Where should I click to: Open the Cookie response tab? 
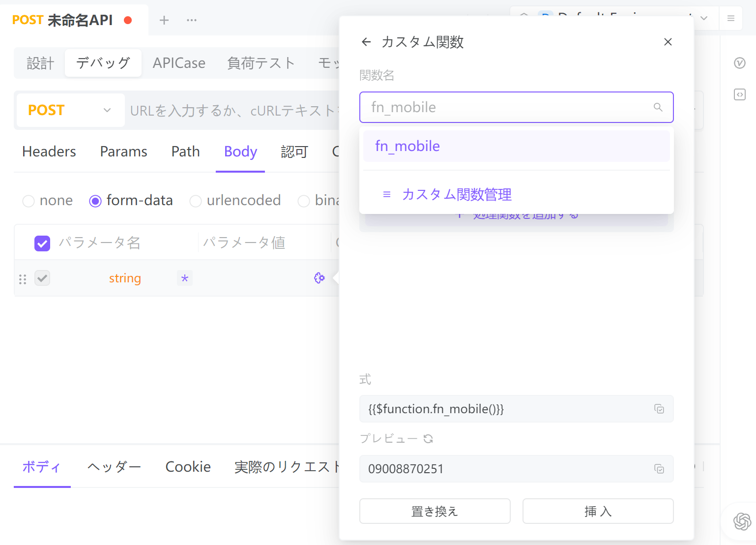click(x=188, y=466)
